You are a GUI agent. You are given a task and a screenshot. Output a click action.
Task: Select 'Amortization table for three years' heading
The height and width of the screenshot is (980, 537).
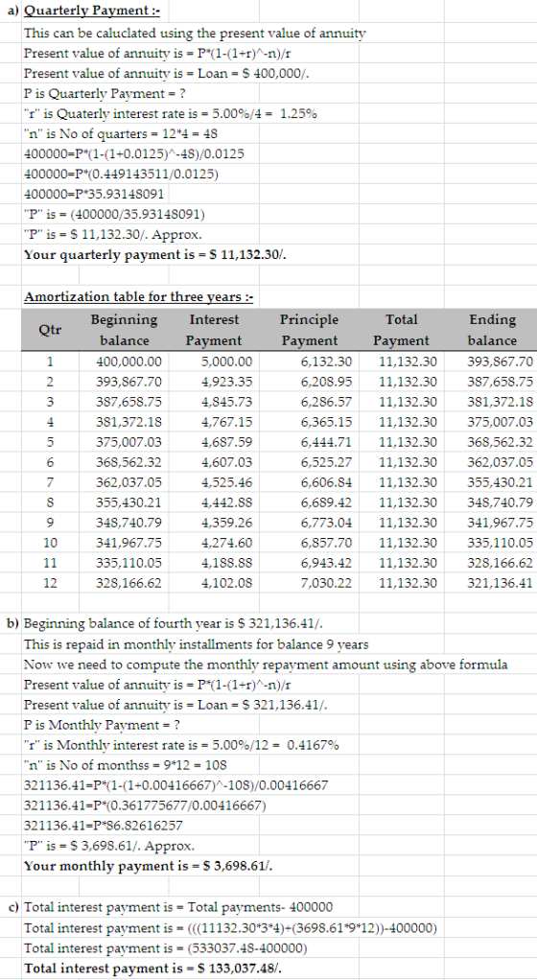click(x=139, y=296)
